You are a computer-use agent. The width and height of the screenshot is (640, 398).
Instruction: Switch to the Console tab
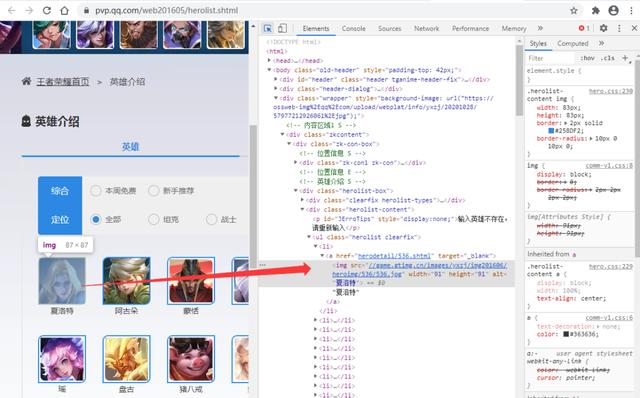(x=353, y=29)
